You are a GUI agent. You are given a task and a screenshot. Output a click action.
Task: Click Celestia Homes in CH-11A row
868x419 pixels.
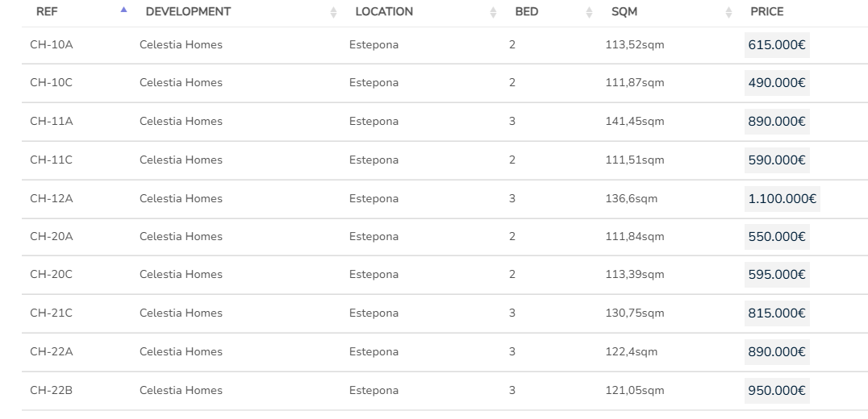click(x=181, y=122)
